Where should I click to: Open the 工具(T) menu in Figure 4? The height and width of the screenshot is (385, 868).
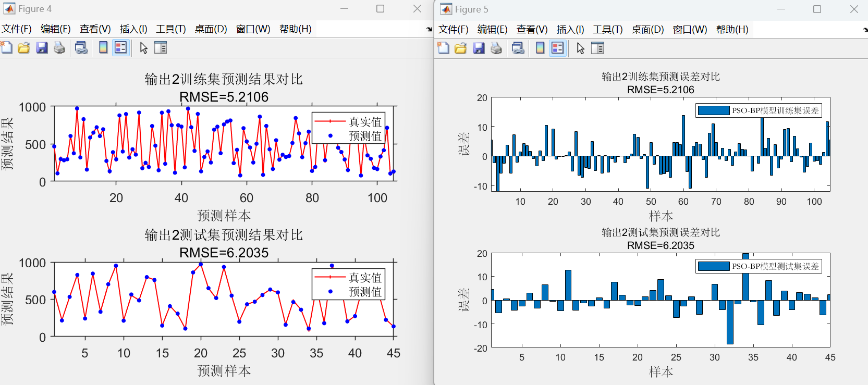click(171, 29)
